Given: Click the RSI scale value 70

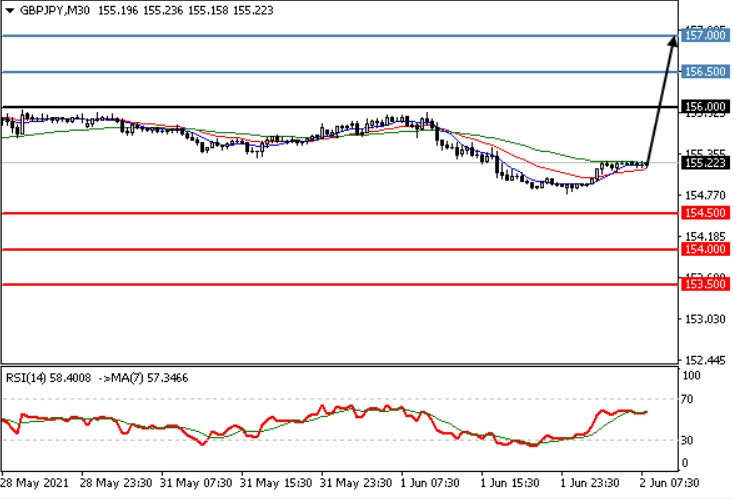Looking at the screenshot, I should click(687, 399).
